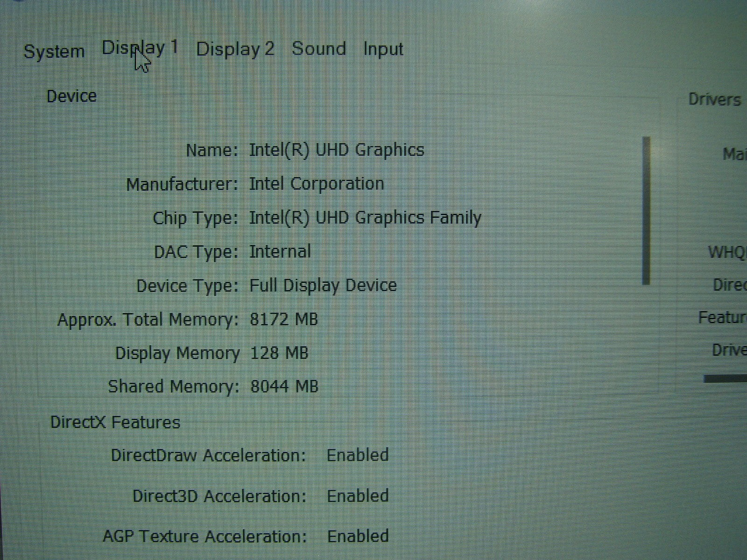Click the 8172 MB total memory value

tap(284, 319)
